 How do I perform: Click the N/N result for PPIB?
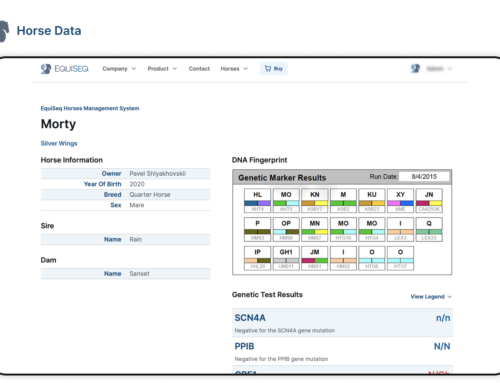[x=442, y=346]
